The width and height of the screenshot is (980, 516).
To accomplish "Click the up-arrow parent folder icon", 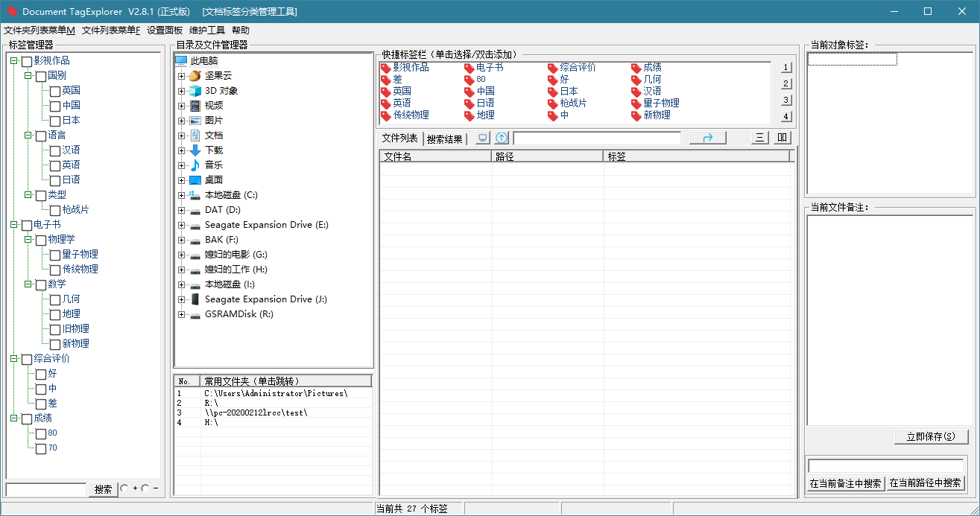I will 502,138.
